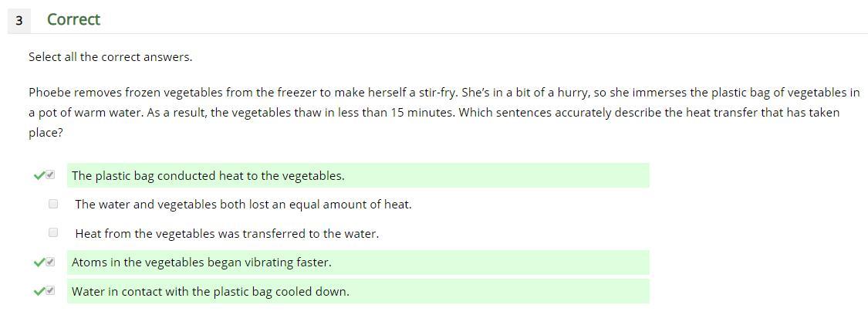This screenshot has height=315, width=868.
Task: Click the question number 3 badge
Action: [x=19, y=21]
